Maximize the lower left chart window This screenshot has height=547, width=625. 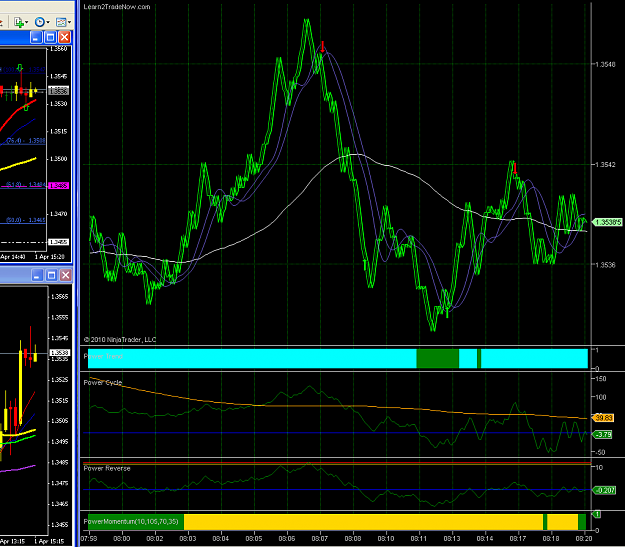(51, 275)
